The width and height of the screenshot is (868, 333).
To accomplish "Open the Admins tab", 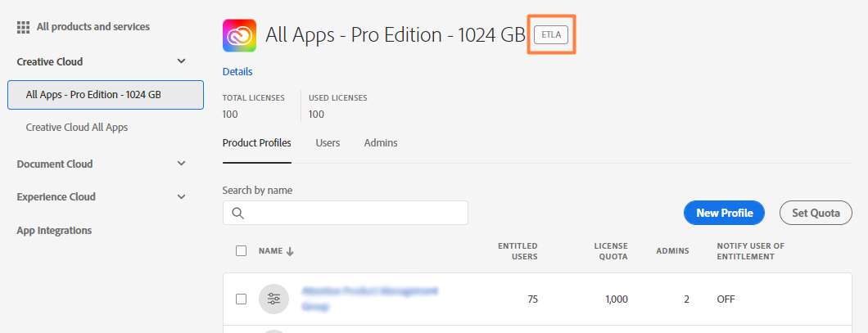I will (381, 143).
